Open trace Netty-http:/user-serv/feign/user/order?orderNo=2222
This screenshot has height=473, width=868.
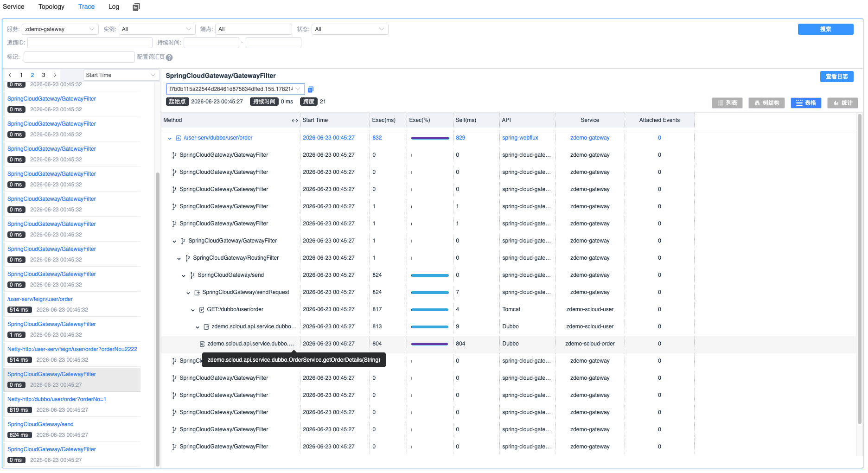pos(72,350)
